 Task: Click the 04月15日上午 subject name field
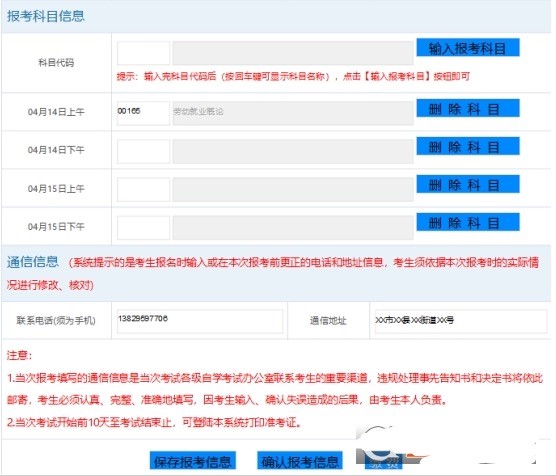[293, 190]
